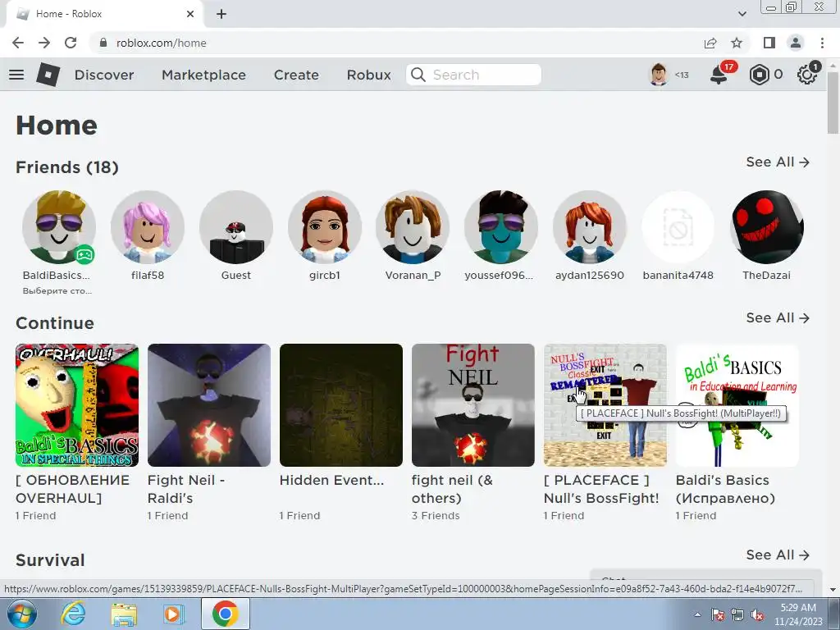840x630 pixels.
Task: Focus the Roblox Search field
Action: pos(473,75)
